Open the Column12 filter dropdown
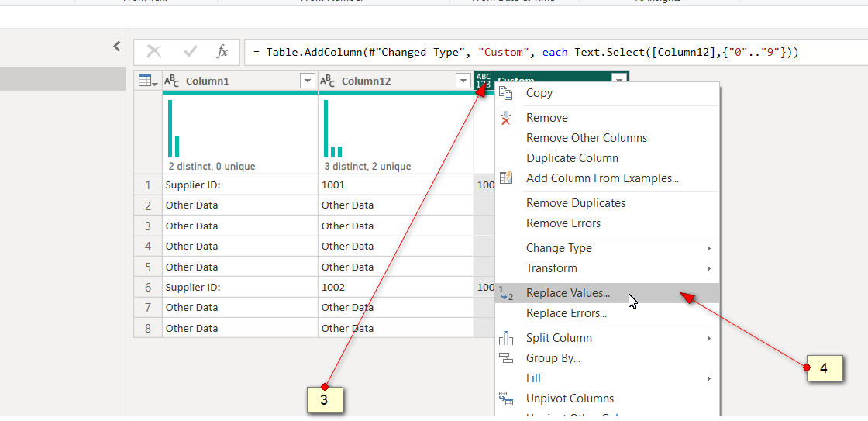The height and width of the screenshot is (421, 868). [463, 81]
